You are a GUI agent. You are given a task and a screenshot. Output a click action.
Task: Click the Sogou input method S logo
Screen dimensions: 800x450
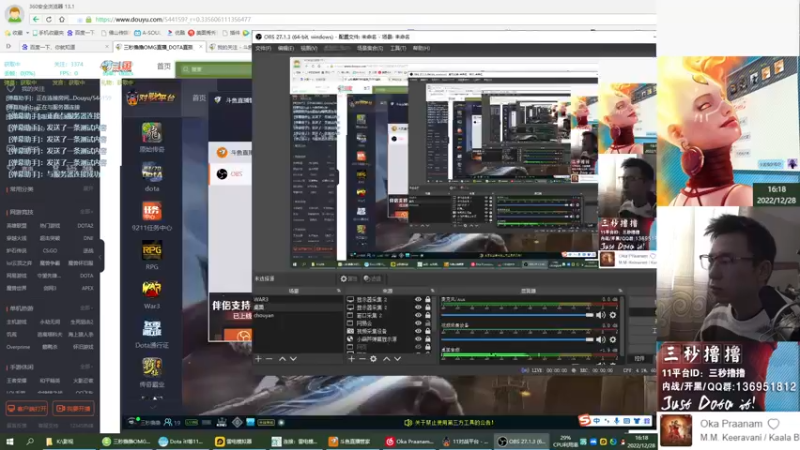pyautogui.click(x=585, y=420)
